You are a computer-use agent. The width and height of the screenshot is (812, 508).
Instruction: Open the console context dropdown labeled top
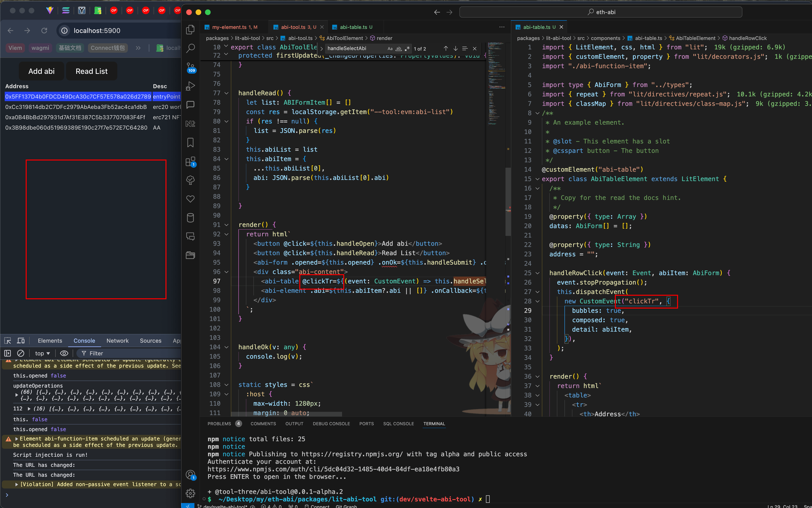click(42, 353)
